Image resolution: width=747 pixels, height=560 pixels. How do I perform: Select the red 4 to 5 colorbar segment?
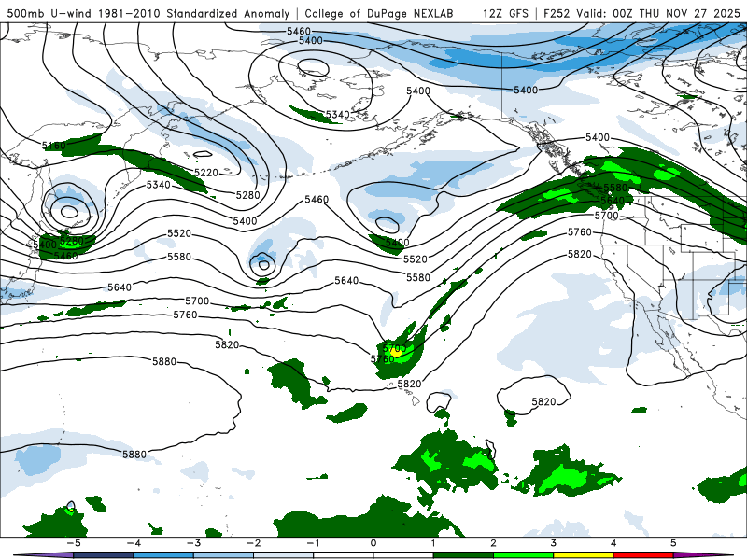pos(643,555)
